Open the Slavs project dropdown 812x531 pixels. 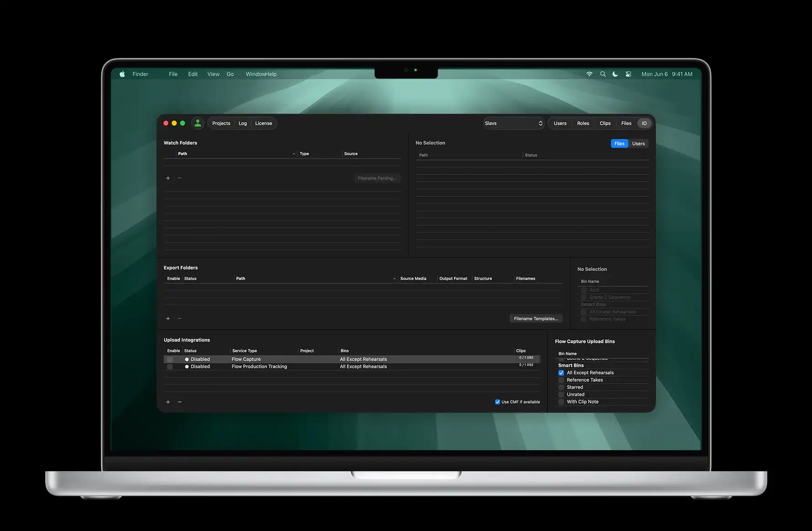pyautogui.click(x=514, y=123)
